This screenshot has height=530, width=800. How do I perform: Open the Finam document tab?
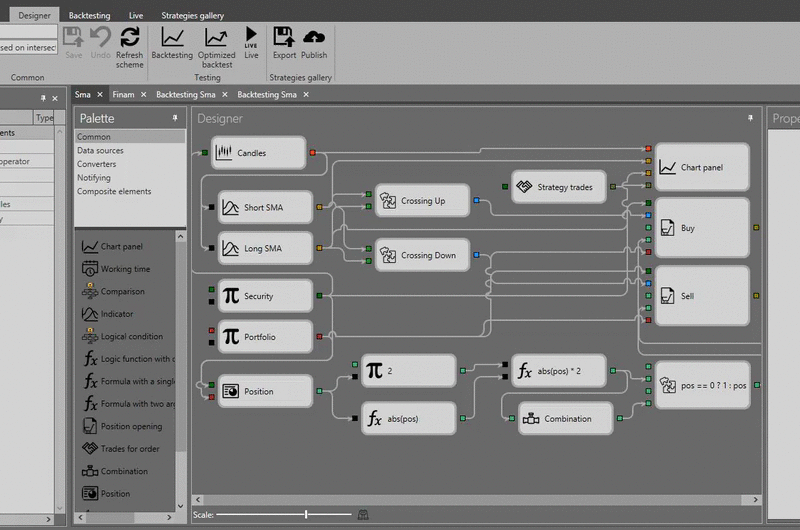pyautogui.click(x=123, y=95)
